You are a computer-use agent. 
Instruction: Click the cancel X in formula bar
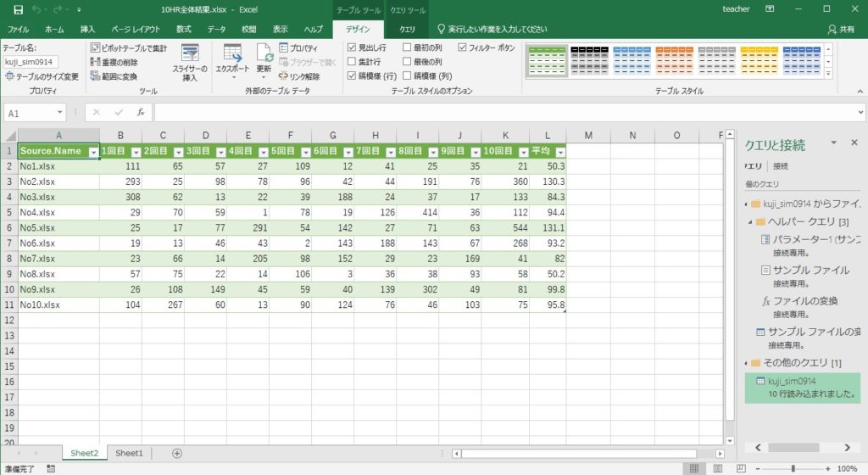97,112
